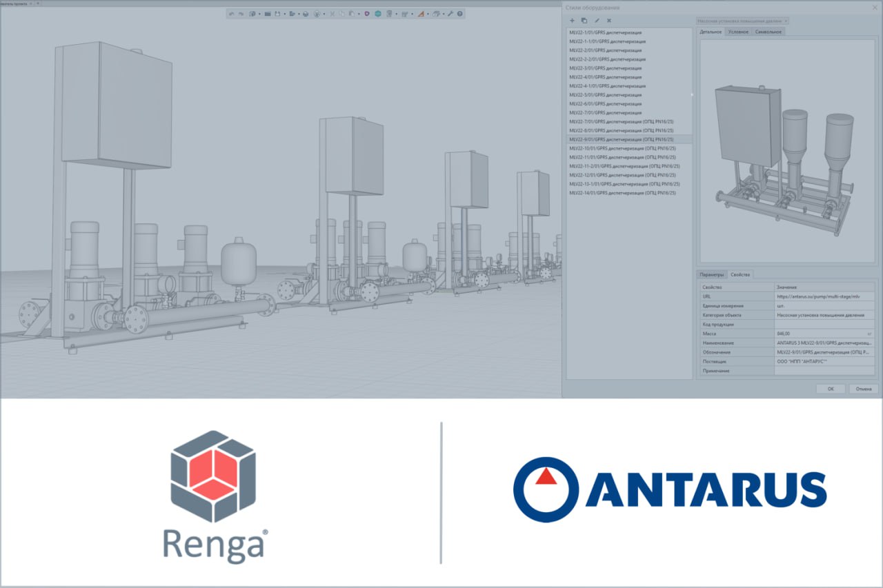Expand the Paste icon's dropdown arrow
The width and height of the screenshot is (883, 588).
pyautogui.click(x=359, y=14)
